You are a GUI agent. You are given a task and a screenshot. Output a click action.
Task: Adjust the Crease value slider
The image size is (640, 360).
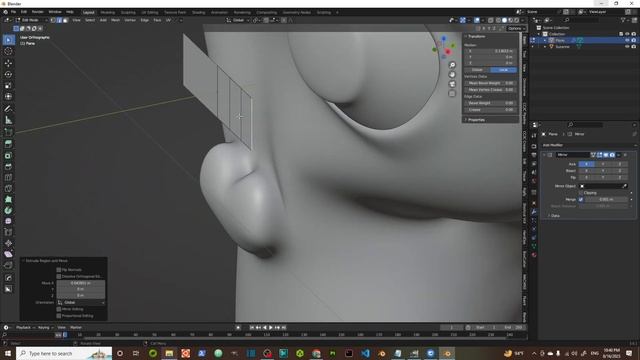pyautogui.click(x=491, y=110)
